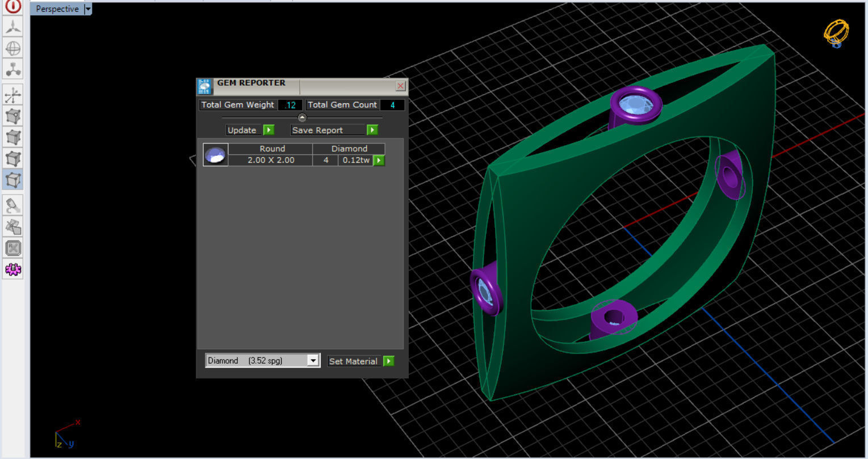The height and width of the screenshot is (459, 868).
Task: Click the highlighted blue cube display icon
Action: point(13,179)
